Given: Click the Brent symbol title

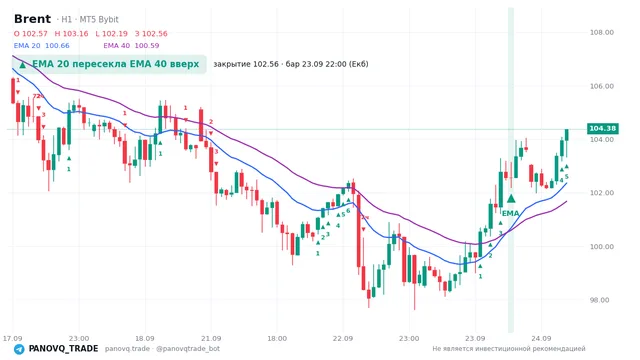Looking at the screenshot, I should 32,19.
